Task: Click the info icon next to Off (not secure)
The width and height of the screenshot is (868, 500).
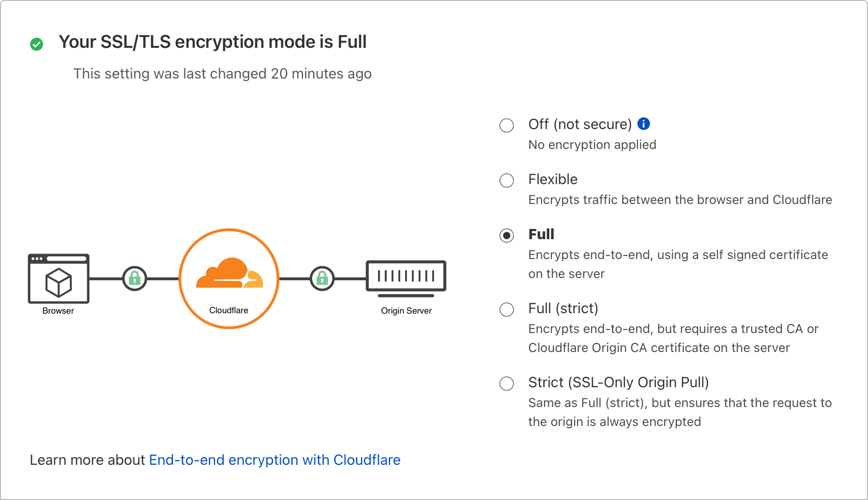Action: [x=644, y=123]
